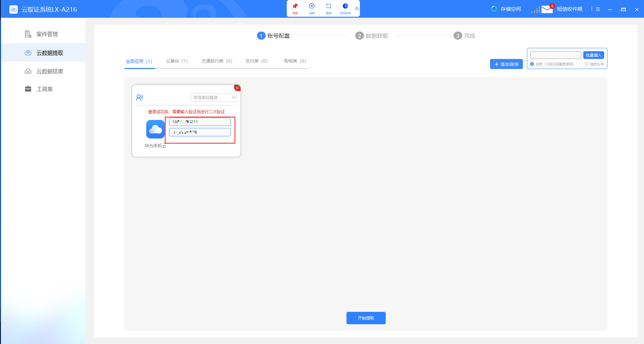
Task: Select 全部 (仅验证码登录使用) radio option
Action: tap(532, 64)
